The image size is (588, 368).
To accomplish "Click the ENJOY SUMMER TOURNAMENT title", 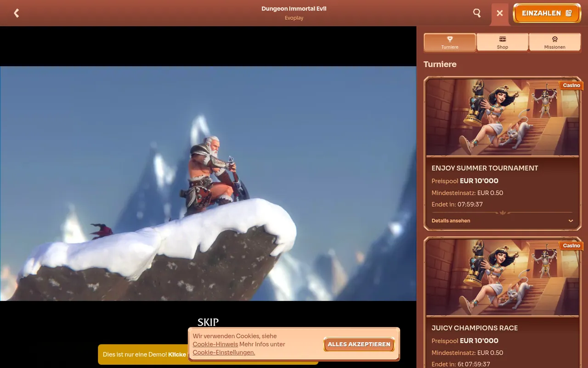I will pos(485,168).
